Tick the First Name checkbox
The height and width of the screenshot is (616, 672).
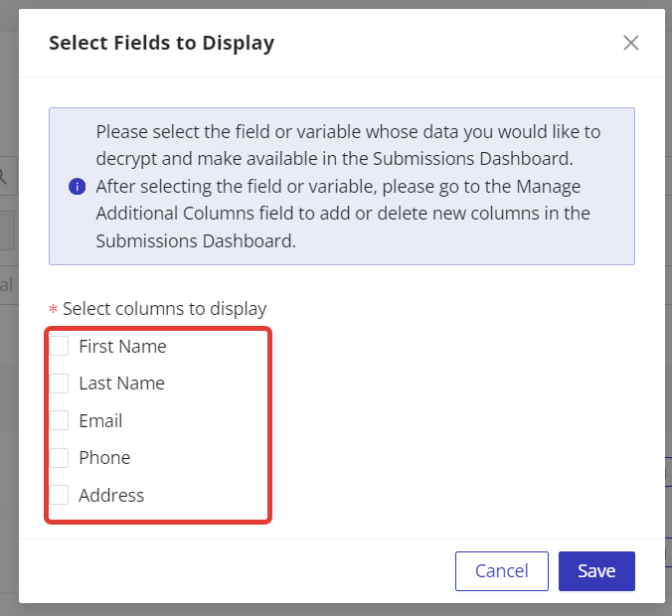tap(60, 346)
